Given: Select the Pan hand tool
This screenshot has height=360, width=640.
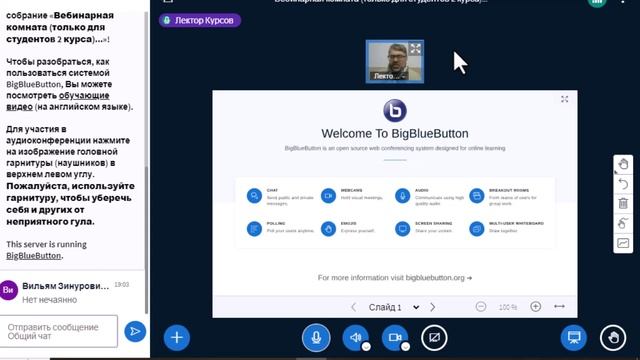Looking at the screenshot, I should [x=623, y=164].
